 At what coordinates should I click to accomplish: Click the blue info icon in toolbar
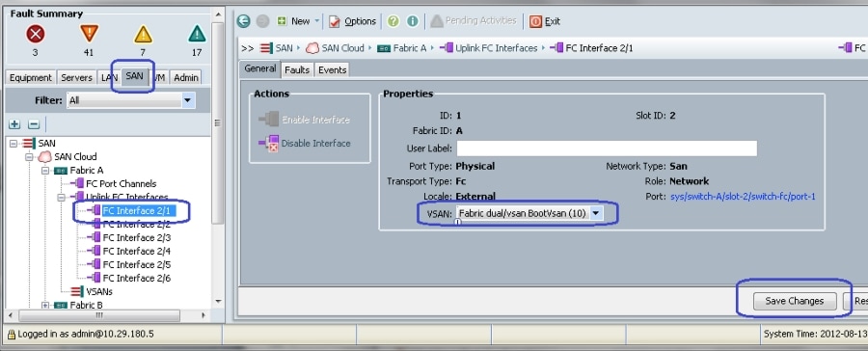pos(413,21)
